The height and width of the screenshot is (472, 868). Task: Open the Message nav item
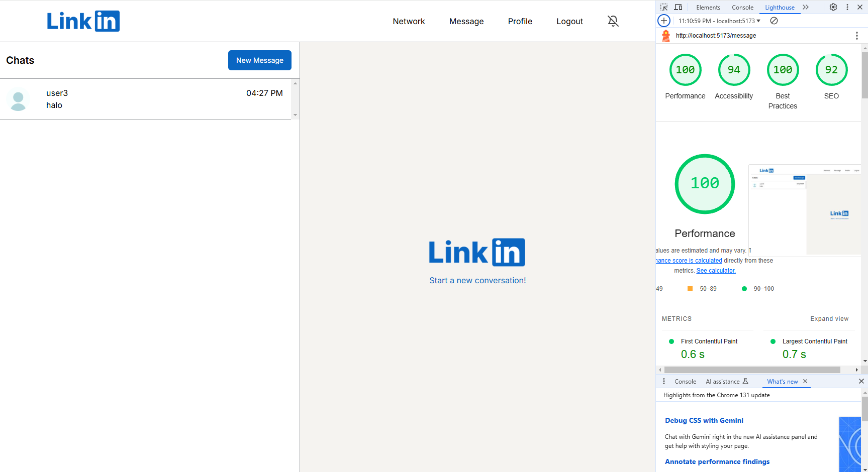466,21
